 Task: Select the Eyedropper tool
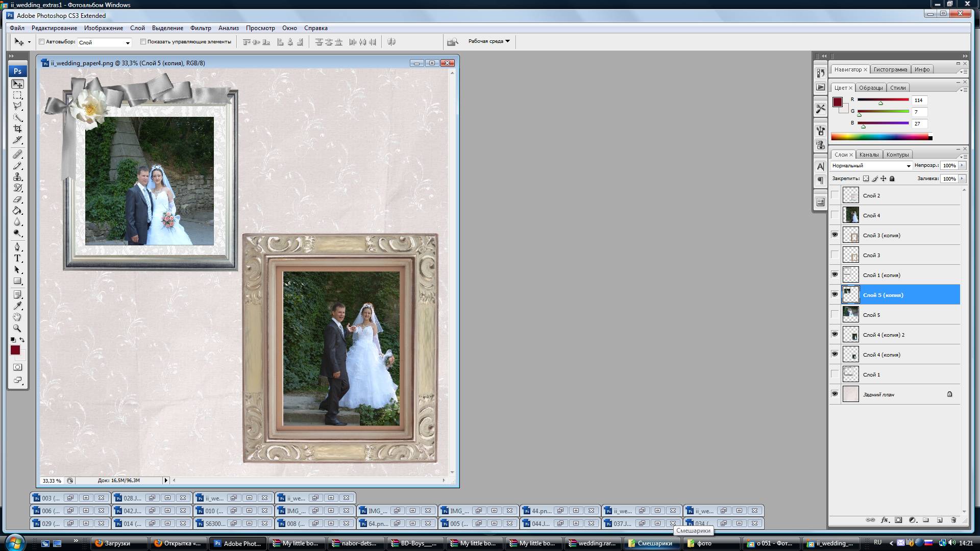(17, 306)
